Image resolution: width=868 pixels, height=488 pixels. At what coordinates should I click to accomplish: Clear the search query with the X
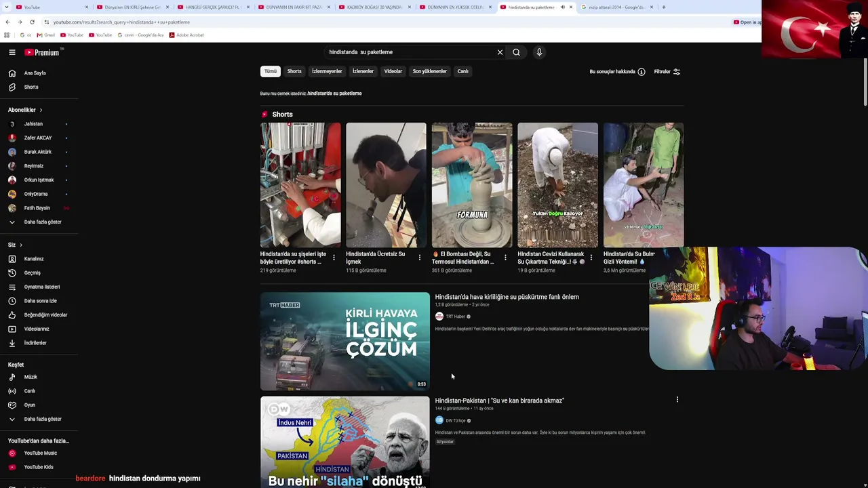[x=500, y=52]
